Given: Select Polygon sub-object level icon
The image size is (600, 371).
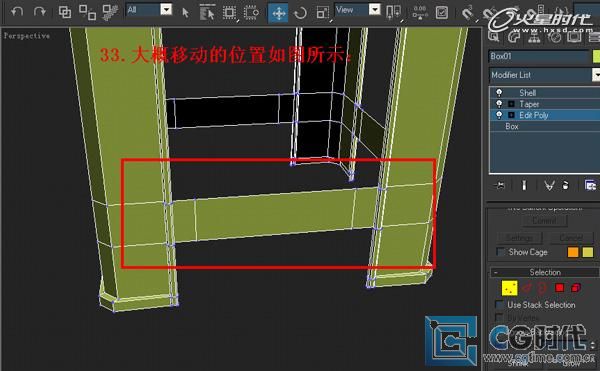Looking at the screenshot, I should click(x=559, y=288).
